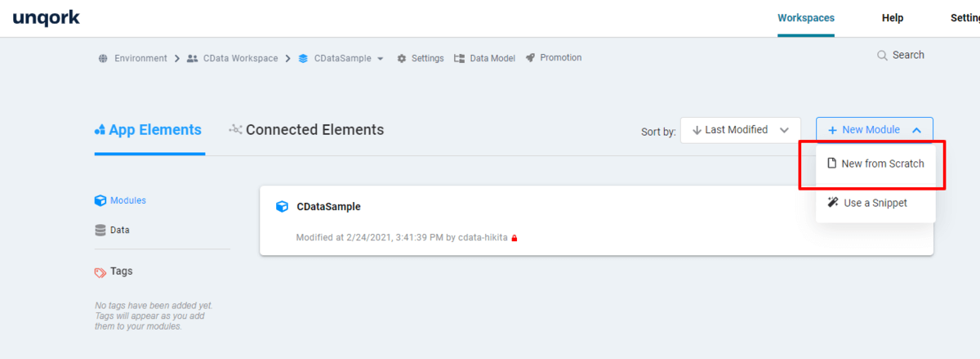
Task: Click the Environment globe icon
Action: tap(103, 58)
